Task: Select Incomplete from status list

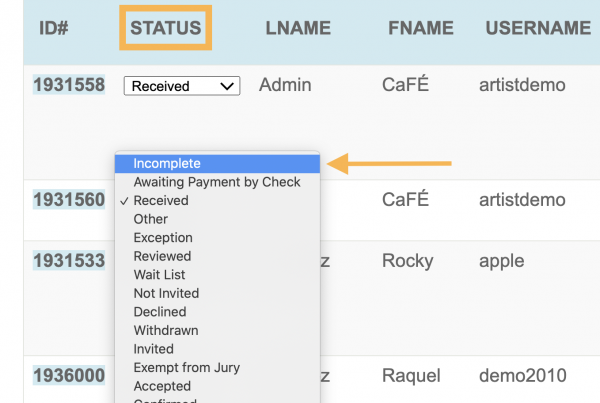Action: tap(217, 164)
